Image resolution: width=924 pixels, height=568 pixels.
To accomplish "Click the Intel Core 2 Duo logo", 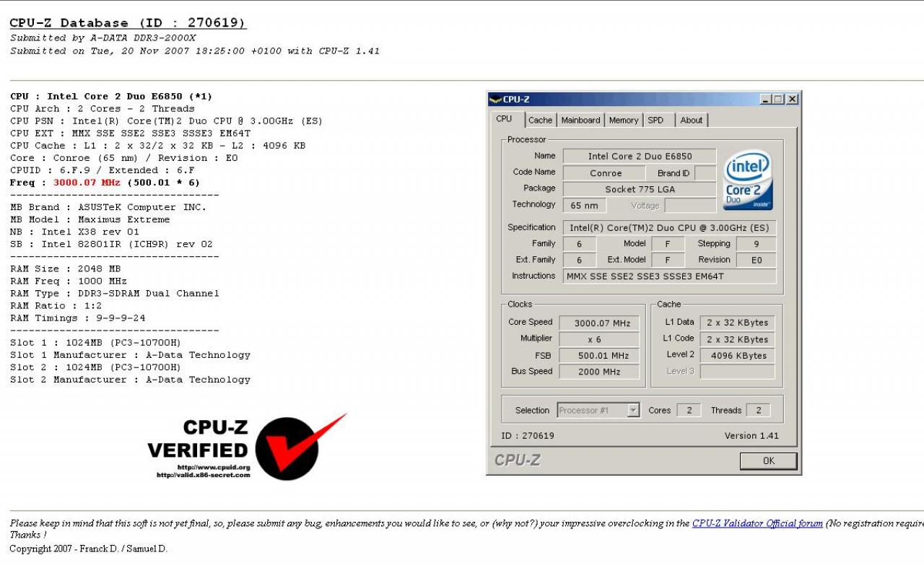I will click(x=748, y=180).
